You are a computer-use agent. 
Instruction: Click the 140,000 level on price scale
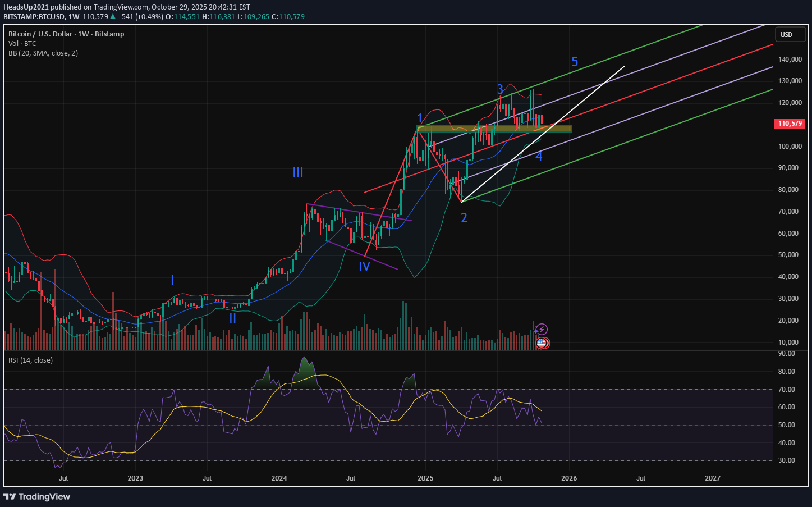790,60
